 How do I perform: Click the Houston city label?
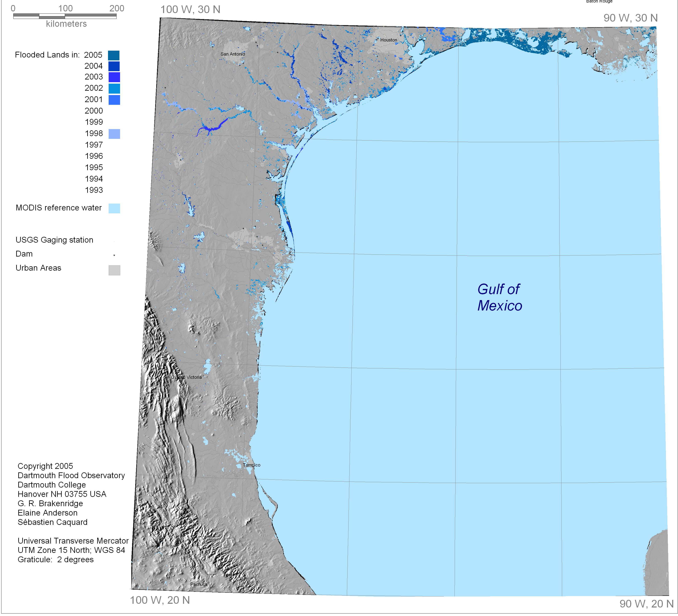(x=389, y=40)
